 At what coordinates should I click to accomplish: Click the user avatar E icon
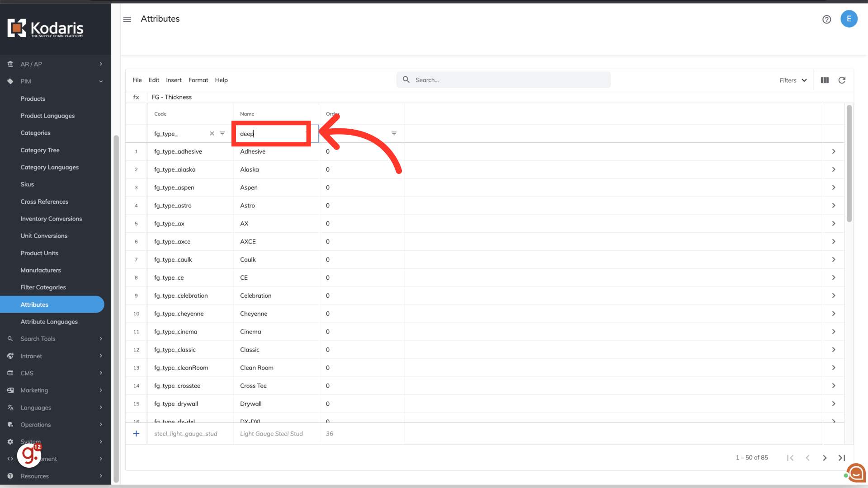click(x=849, y=19)
